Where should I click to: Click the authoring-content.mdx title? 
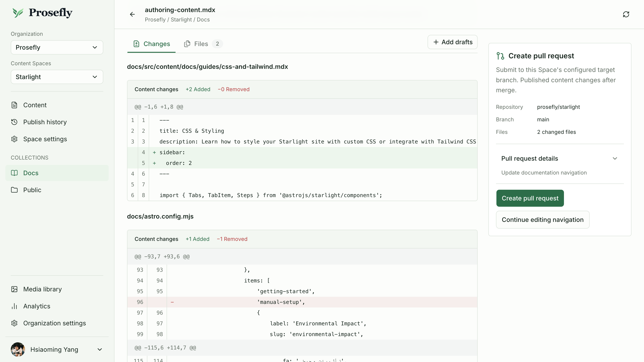point(180,10)
